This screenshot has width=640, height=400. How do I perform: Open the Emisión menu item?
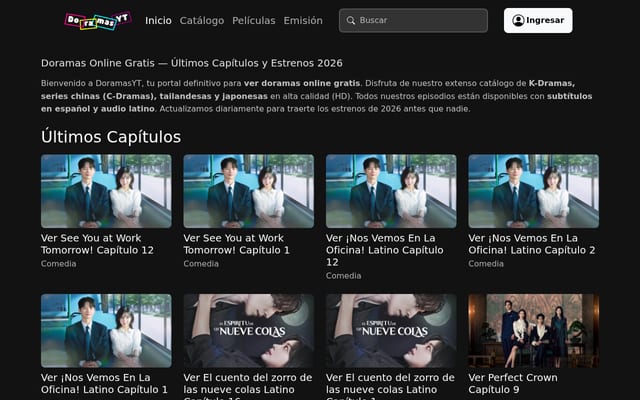coord(303,20)
